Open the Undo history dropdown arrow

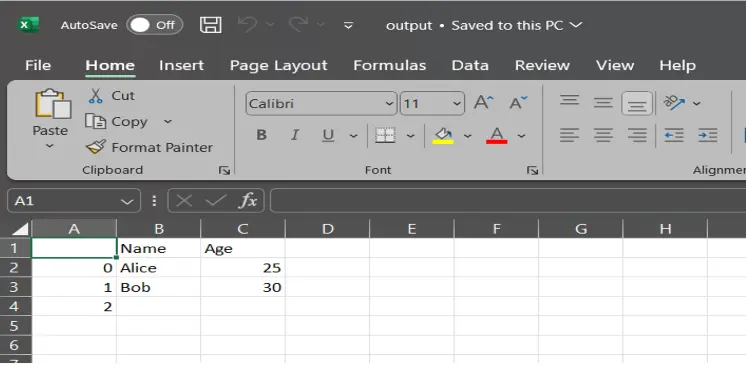tap(270, 25)
